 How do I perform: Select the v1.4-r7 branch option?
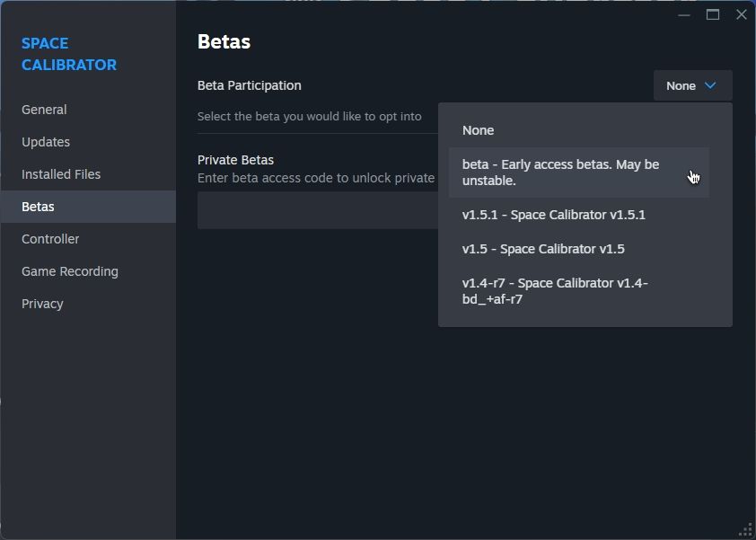tap(578, 291)
